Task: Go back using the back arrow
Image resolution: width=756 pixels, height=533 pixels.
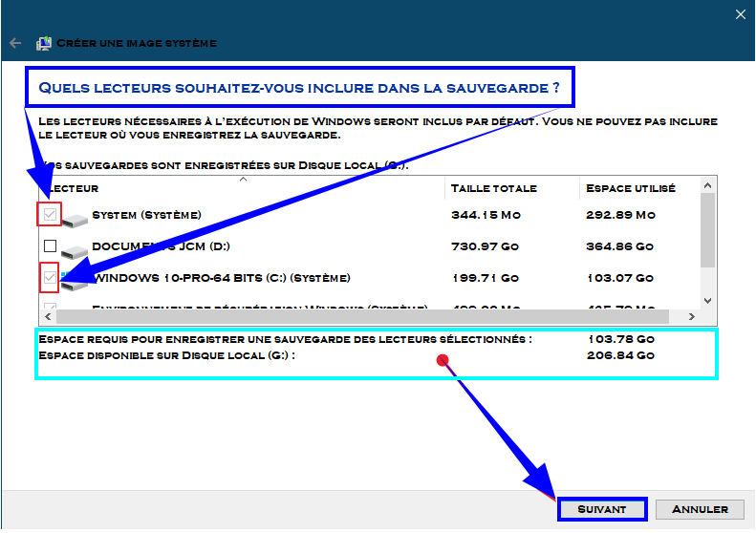Action: point(15,43)
